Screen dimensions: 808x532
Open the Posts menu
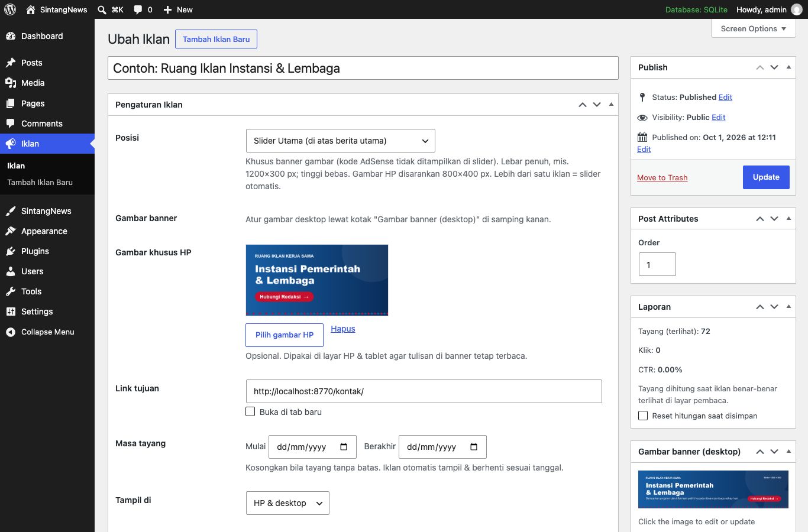pos(47,63)
